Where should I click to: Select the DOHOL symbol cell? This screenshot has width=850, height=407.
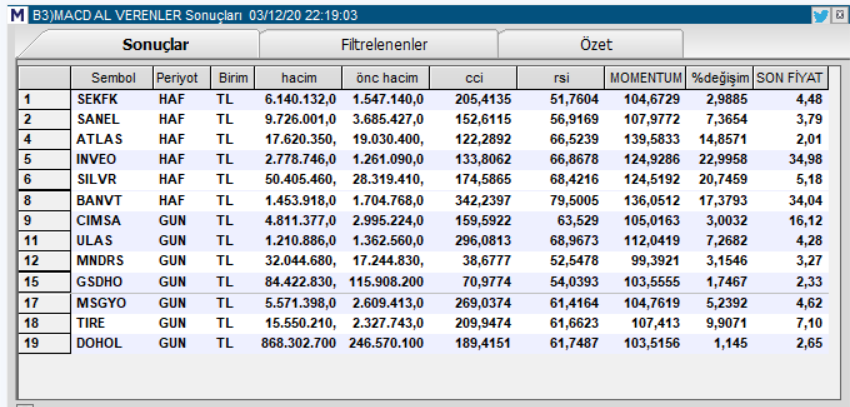99,343
